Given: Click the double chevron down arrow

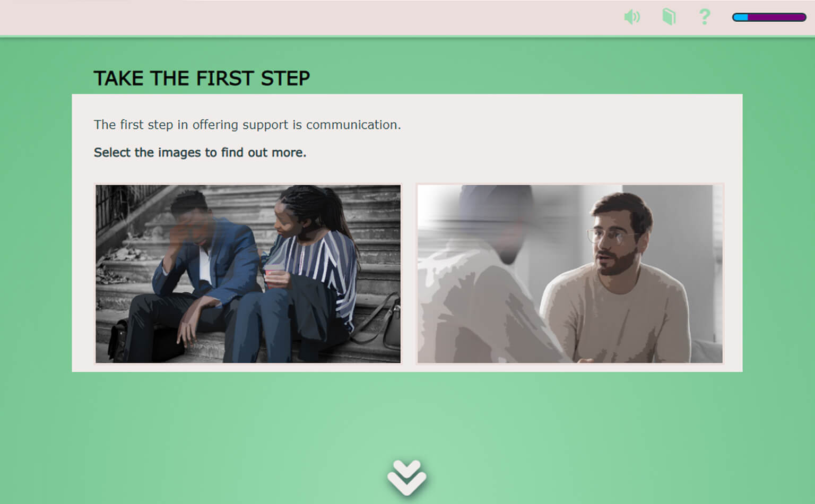Looking at the screenshot, I should click(406, 477).
